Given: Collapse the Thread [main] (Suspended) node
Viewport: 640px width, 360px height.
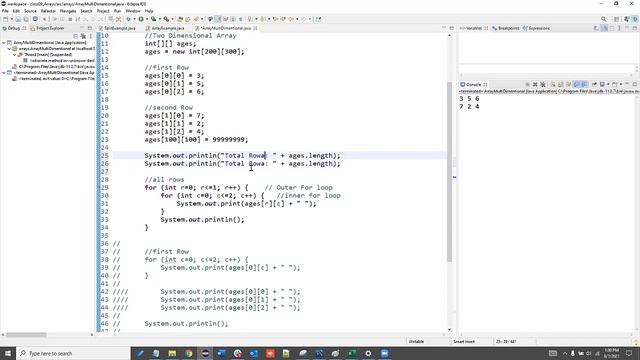Looking at the screenshot, I should [x=14, y=54].
